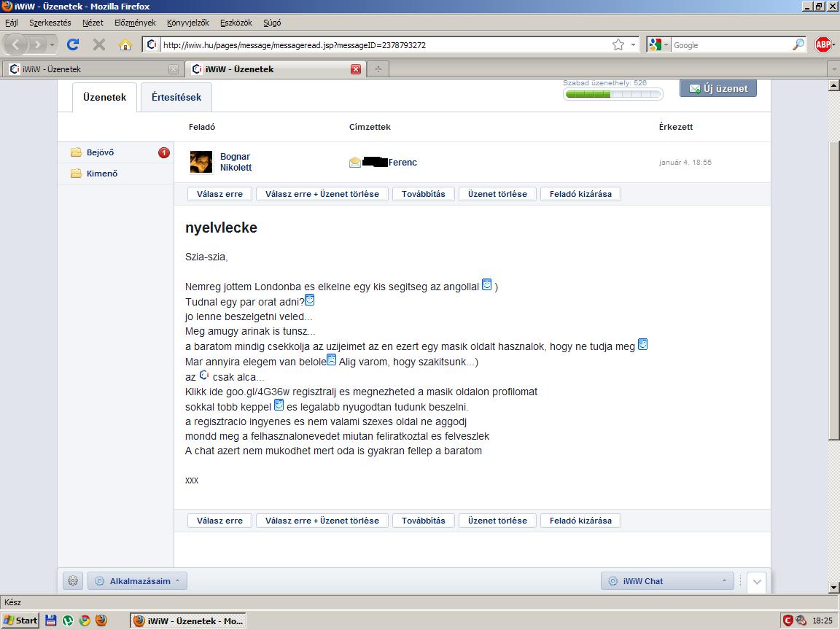The width and height of the screenshot is (840, 630).
Task: Open sender Bognar Nikolett's profile link
Action: (236, 162)
